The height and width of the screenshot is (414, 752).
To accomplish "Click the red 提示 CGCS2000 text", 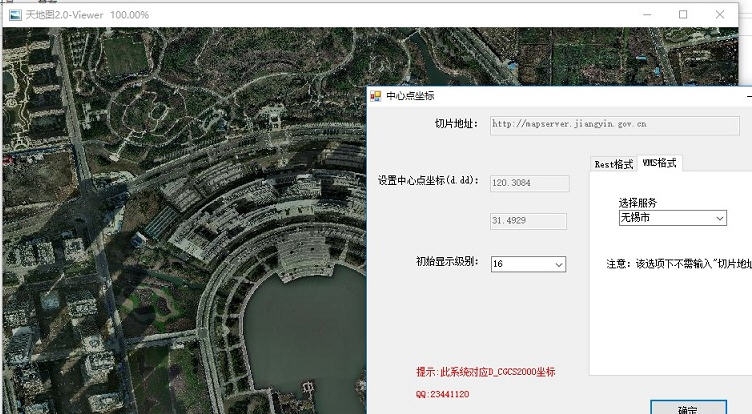I will pyautogui.click(x=485, y=372).
